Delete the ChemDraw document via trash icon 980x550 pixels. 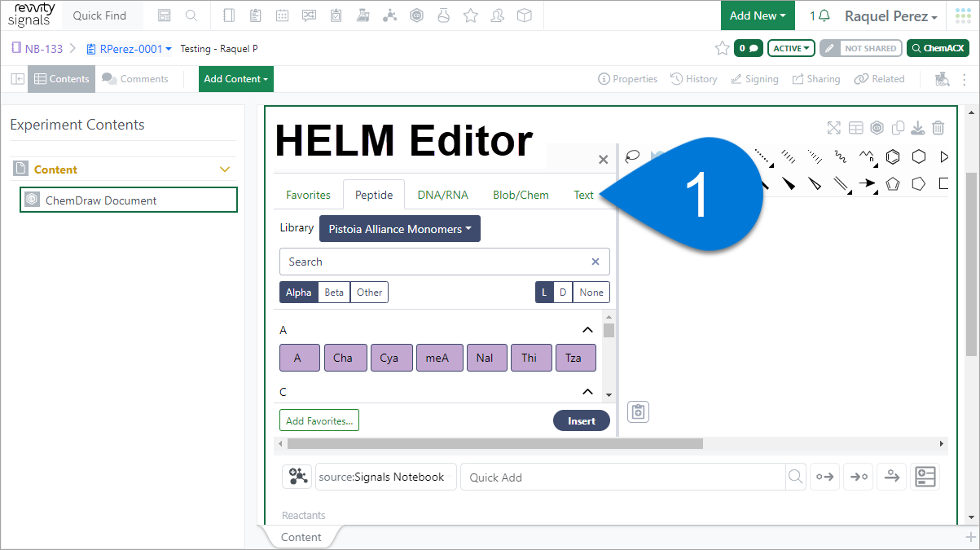(x=938, y=127)
